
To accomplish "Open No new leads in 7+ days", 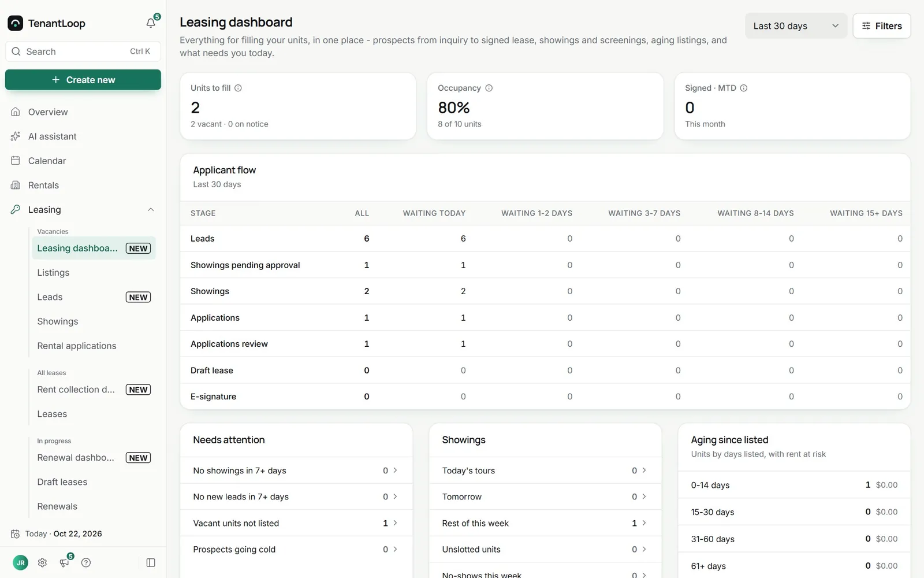I will [296, 497].
